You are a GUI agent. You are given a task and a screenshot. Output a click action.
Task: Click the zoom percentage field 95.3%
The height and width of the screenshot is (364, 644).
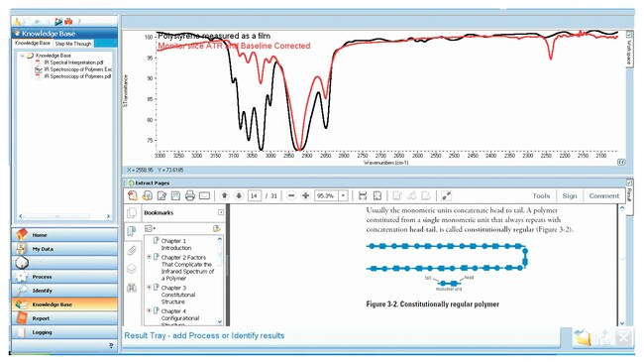(x=326, y=195)
